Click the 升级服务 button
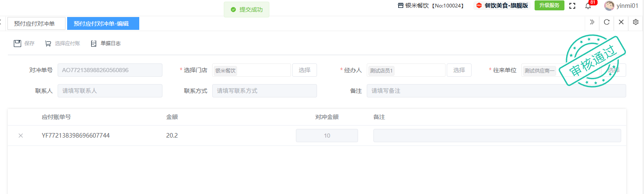The image size is (644, 194). click(x=549, y=5)
